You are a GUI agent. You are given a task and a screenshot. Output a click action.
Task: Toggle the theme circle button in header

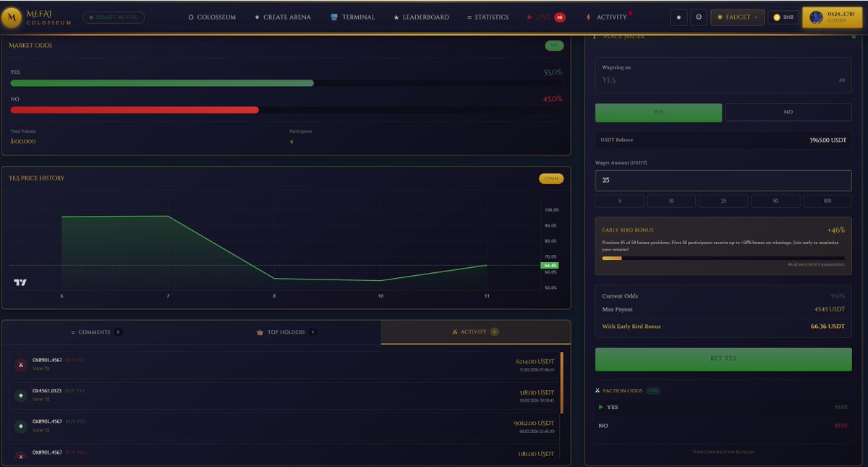[x=678, y=17]
